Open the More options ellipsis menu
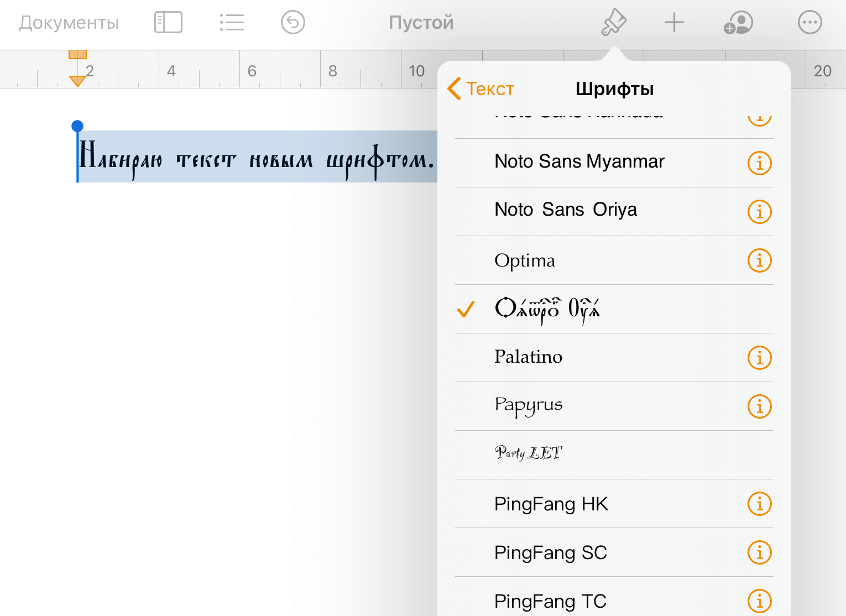 (x=810, y=23)
